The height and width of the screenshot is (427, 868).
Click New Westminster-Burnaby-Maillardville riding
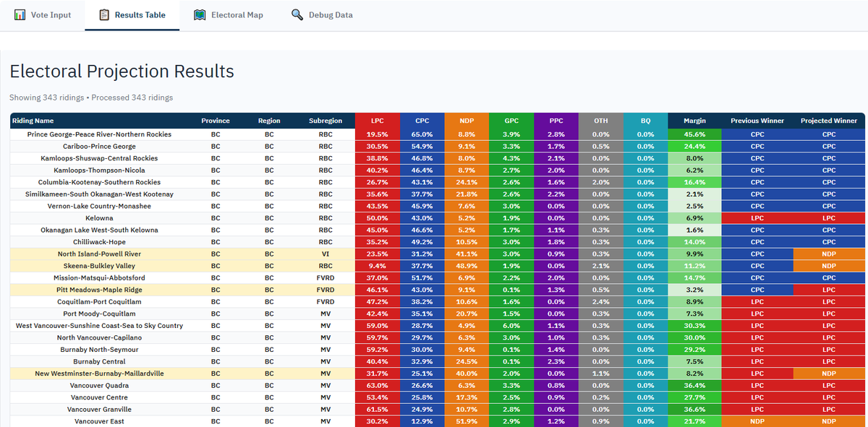99,373
